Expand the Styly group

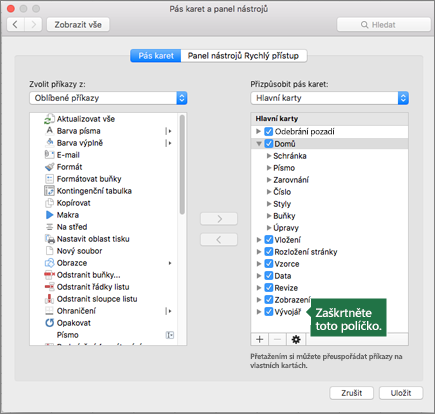[x=269, y=204]
